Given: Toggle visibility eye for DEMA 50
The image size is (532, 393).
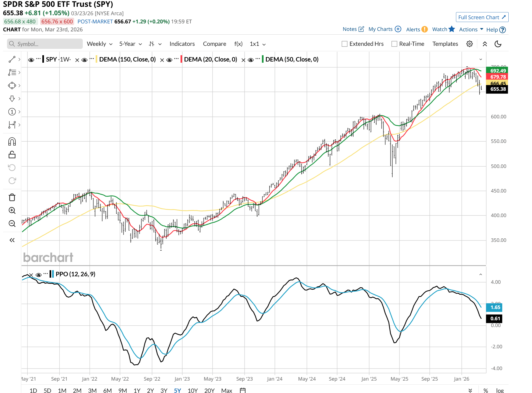Looking at the screenshot, I should pos(250,60).
